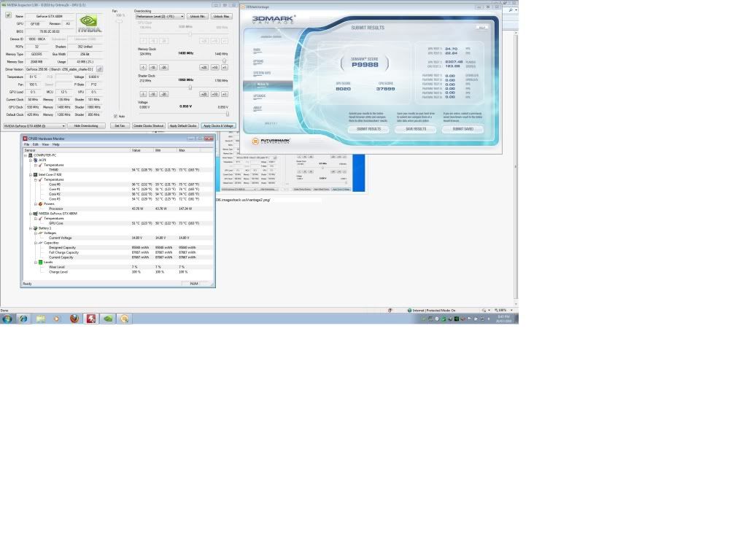
Task: Click Submit Saved button in 3DMark
Action: click(462, 129)
